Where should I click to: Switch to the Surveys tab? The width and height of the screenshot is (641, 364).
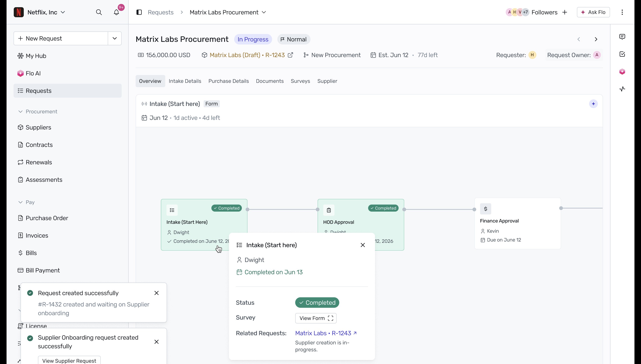click(300, 81)
